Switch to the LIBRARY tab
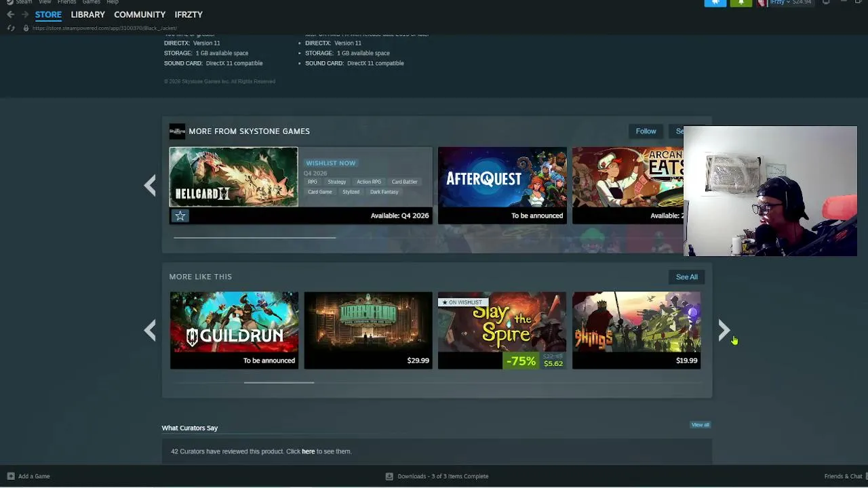This screenshot has width=868, height=488. click(x=87, y=14)
